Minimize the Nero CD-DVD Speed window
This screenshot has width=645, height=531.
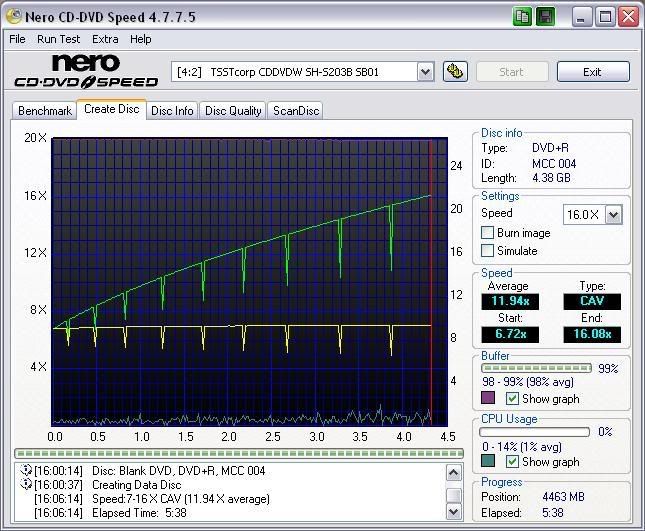click(581, 17)
